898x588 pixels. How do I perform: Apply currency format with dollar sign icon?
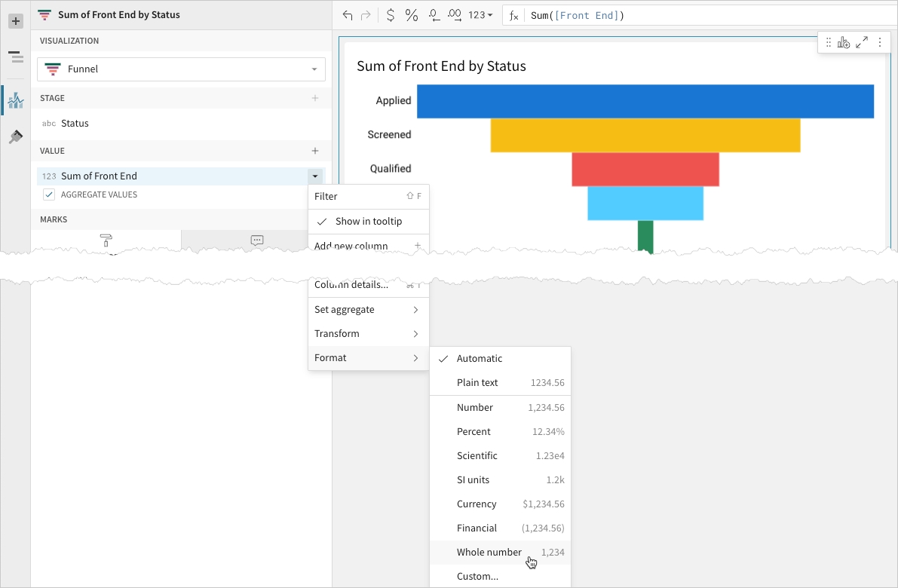(390, 15)
